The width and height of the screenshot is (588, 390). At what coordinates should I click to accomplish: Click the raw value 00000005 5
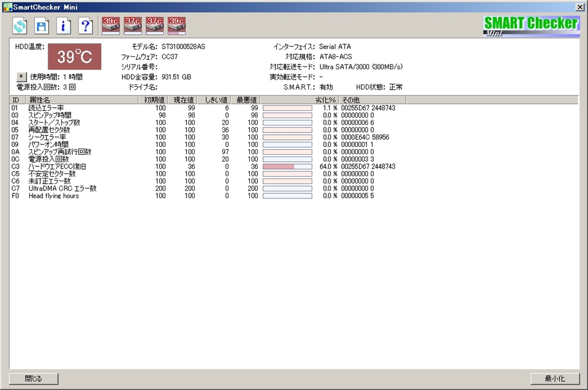click(x=357, y=196)
